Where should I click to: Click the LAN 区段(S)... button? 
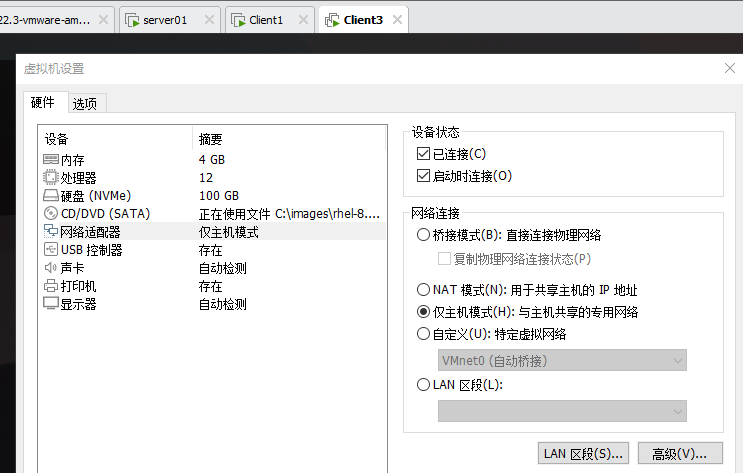[x=583, y=454]
